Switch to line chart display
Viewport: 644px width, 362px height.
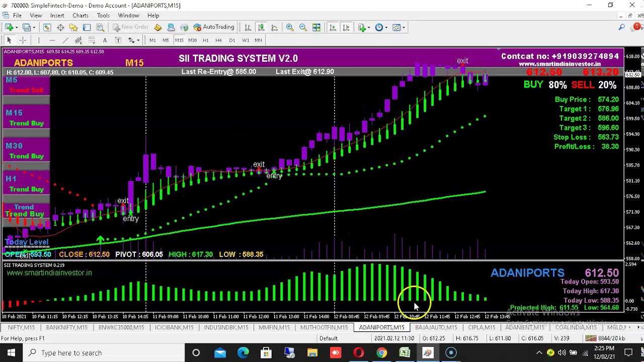[x=274, y=27]
